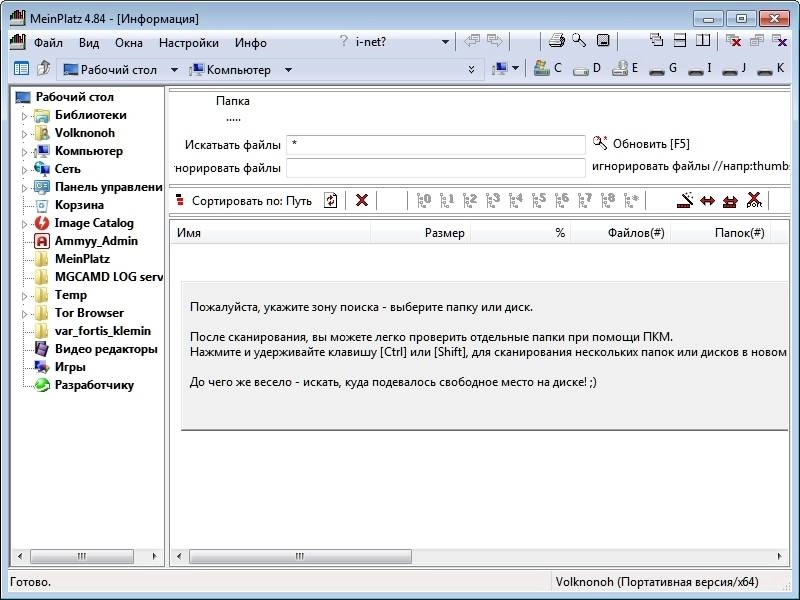Viewport: 800px width, 600px height.
Task: Sort by the Размер column header
Action: click(x=420, y=233)
